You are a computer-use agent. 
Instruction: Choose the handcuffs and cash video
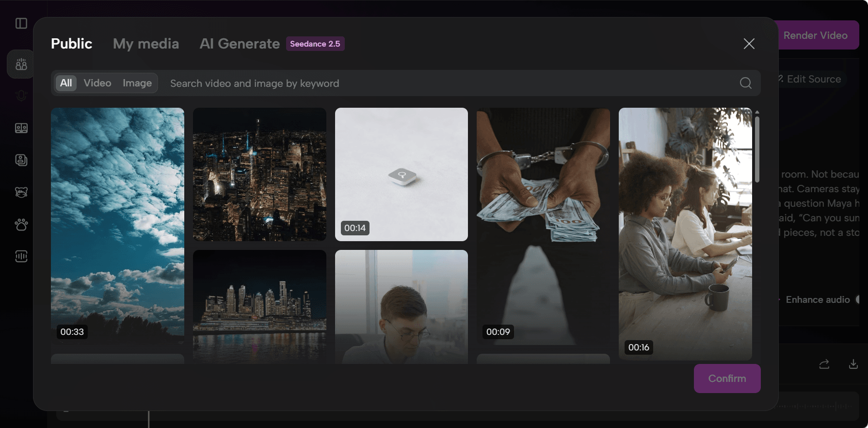[543, 226]
